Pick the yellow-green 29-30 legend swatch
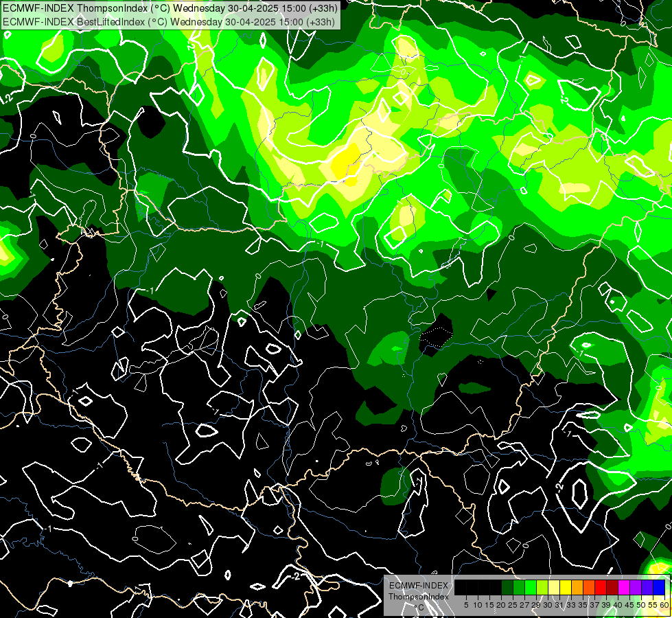This screenshot has height=618, width=672. [x=542, y=587]
